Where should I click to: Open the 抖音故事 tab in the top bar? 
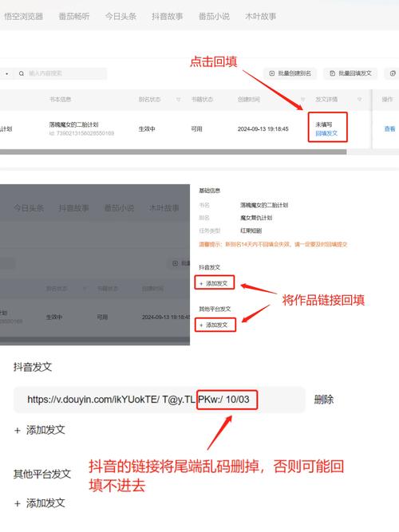tap(167, 16)
